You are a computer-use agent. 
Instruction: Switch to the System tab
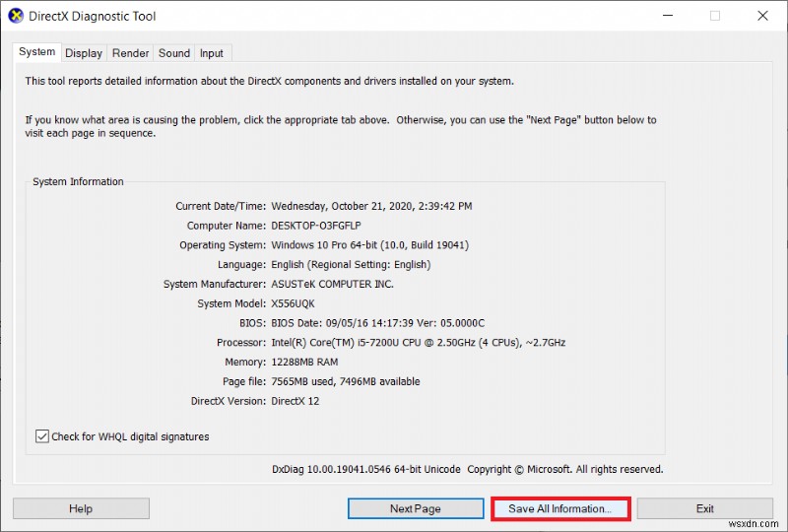(x=36, y=52)
